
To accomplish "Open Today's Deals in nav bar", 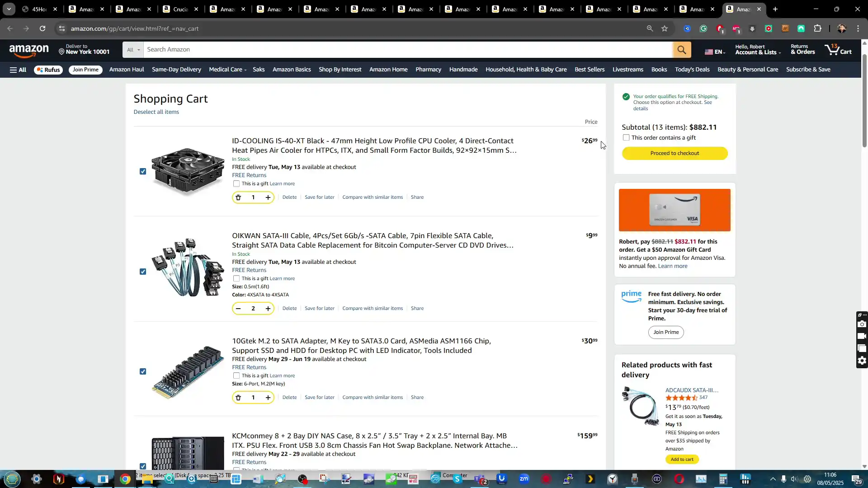I will (692, 70).
